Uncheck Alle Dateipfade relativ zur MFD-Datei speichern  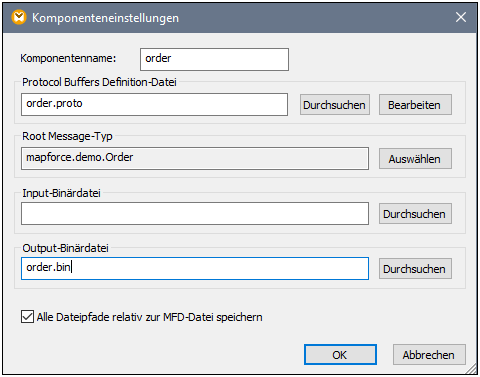[27, 317]
